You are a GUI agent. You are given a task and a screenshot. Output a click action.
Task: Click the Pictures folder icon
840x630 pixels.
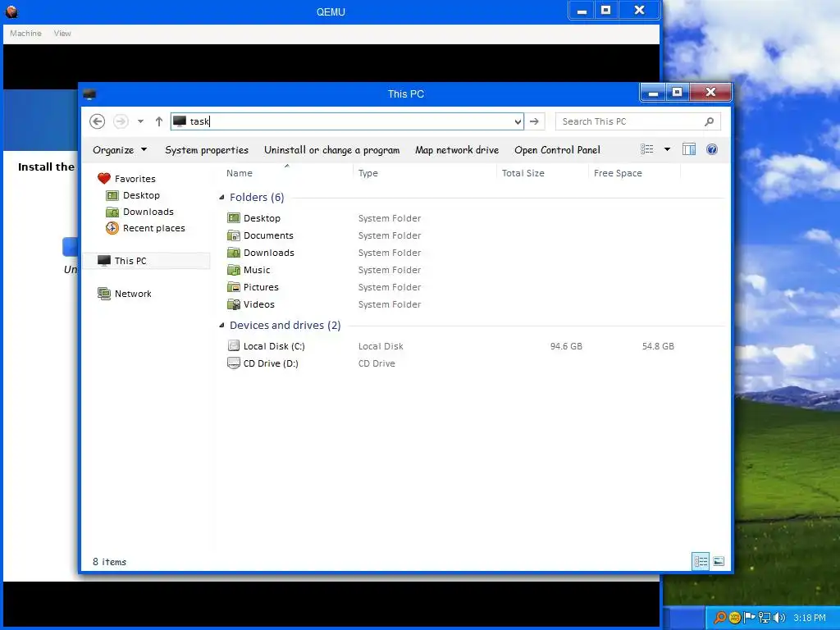[x=234, y=286]
